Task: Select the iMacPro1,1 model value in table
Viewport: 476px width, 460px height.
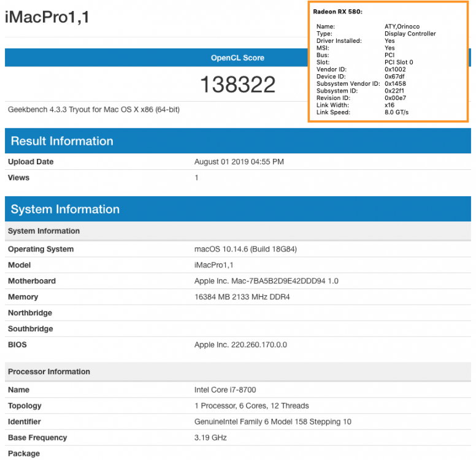Action: [x=213, y=265]
